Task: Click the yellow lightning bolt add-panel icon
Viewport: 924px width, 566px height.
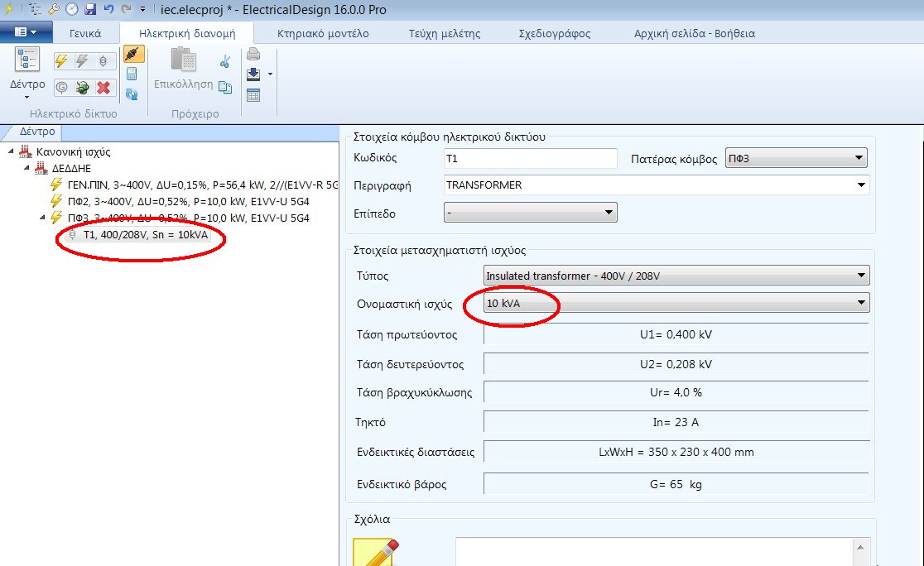Action: coord(61,61)
